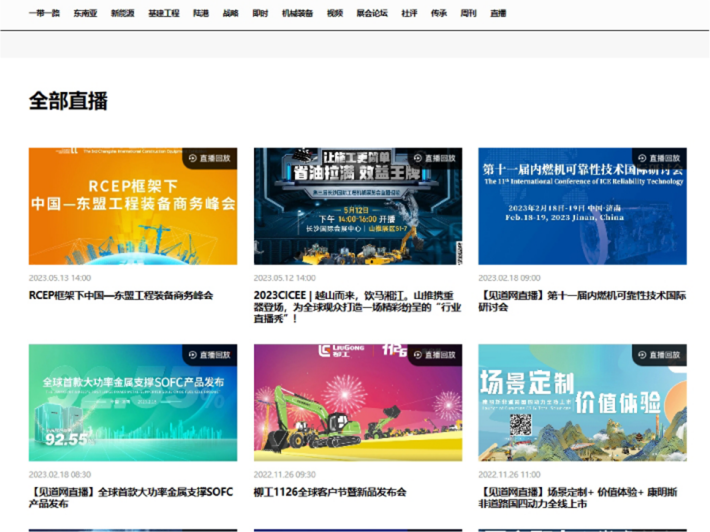Open the 基建工程 navigation item

pos(163,13)
